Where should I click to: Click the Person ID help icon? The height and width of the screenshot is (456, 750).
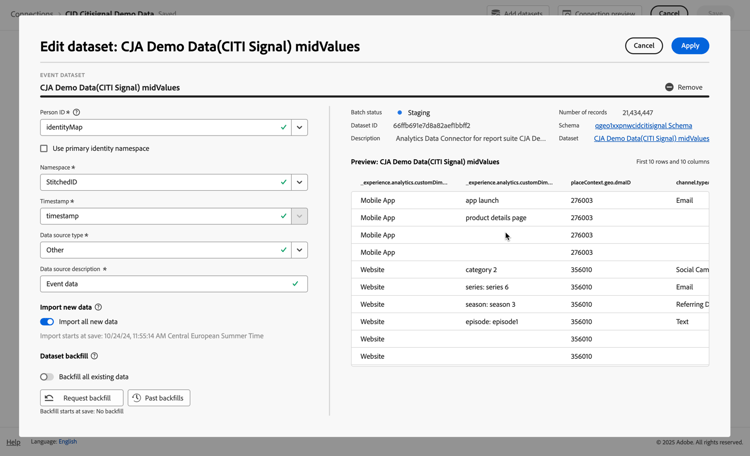(76, 112)
